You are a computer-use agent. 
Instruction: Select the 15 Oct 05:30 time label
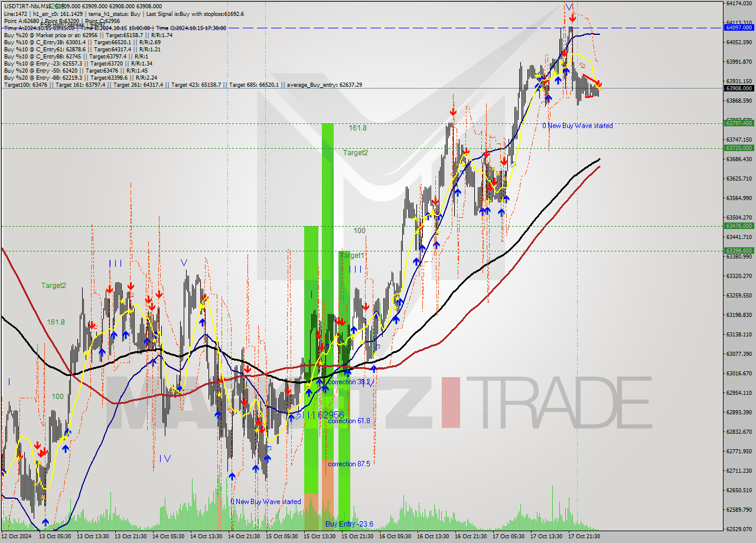(282, 536)
